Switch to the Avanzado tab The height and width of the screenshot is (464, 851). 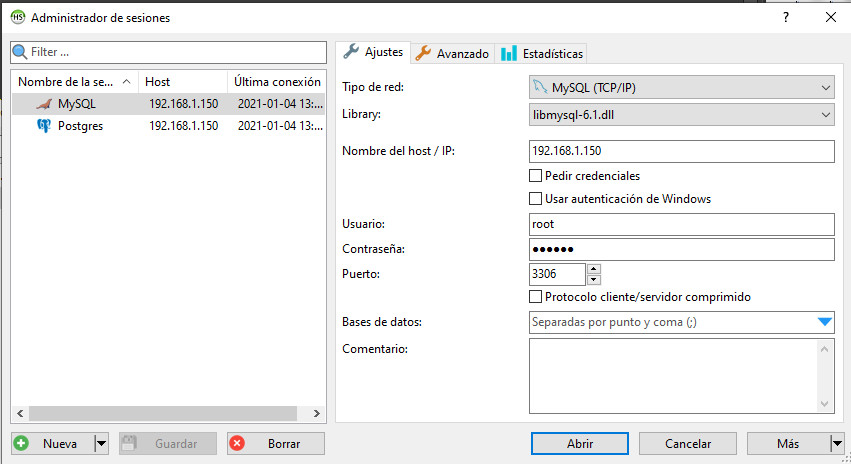click(452, 53)
